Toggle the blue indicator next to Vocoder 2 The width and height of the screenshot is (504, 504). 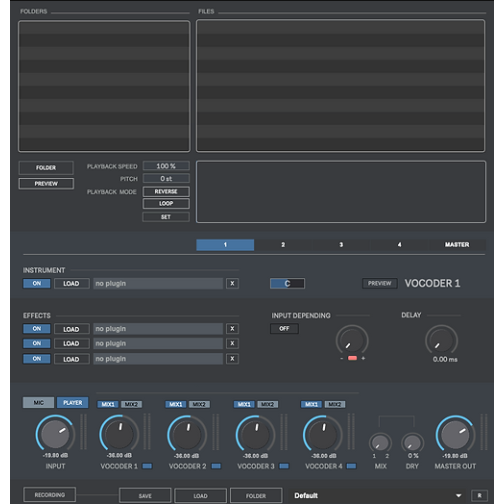[x=216, y=466]
